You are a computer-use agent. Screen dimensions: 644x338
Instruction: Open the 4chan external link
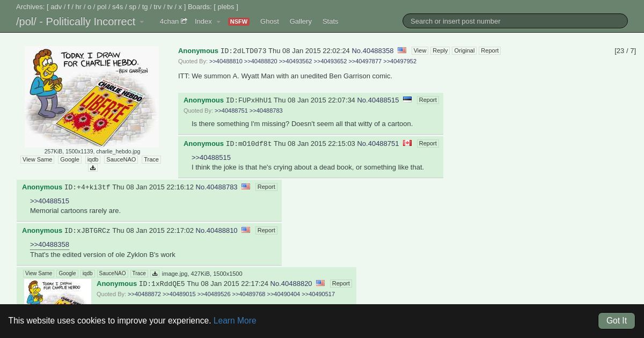(x=173, y=21)
